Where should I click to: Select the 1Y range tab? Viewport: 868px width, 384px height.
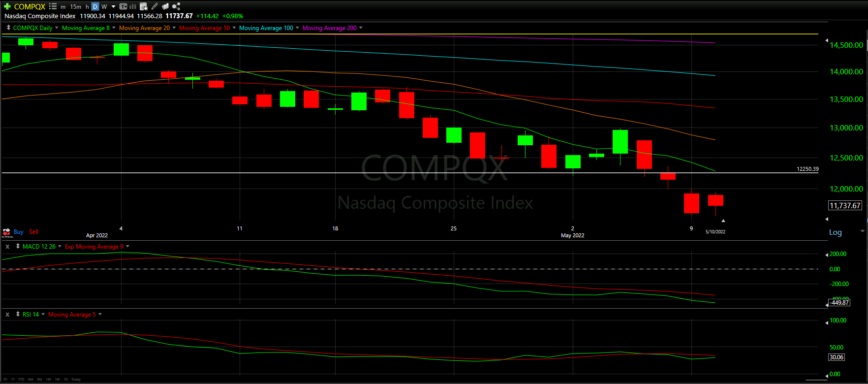13,380
